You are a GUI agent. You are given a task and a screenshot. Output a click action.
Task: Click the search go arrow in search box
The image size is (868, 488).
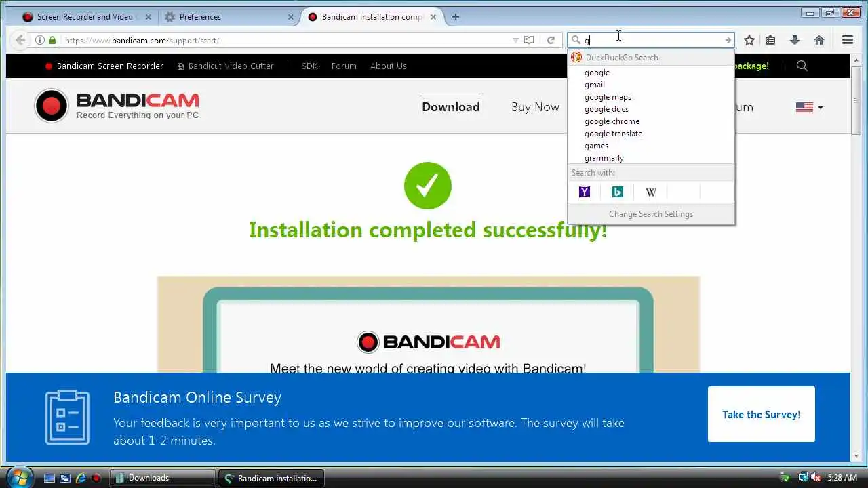728,40
